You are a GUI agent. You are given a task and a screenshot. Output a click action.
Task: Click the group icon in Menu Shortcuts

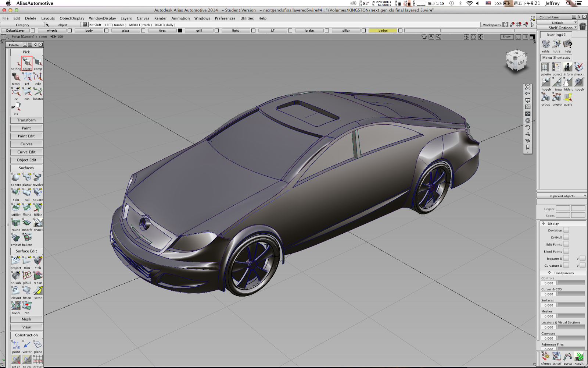pos(545,97)
